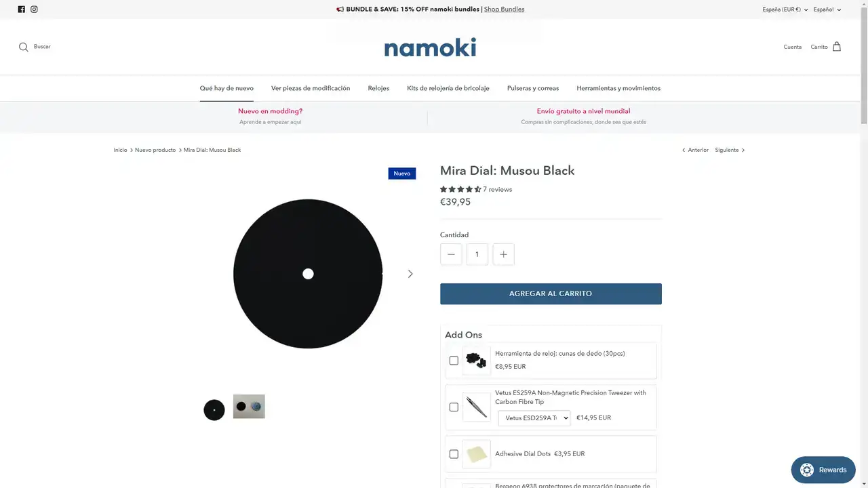
Task: Show next product image with arrow
Action: point(410,274)
